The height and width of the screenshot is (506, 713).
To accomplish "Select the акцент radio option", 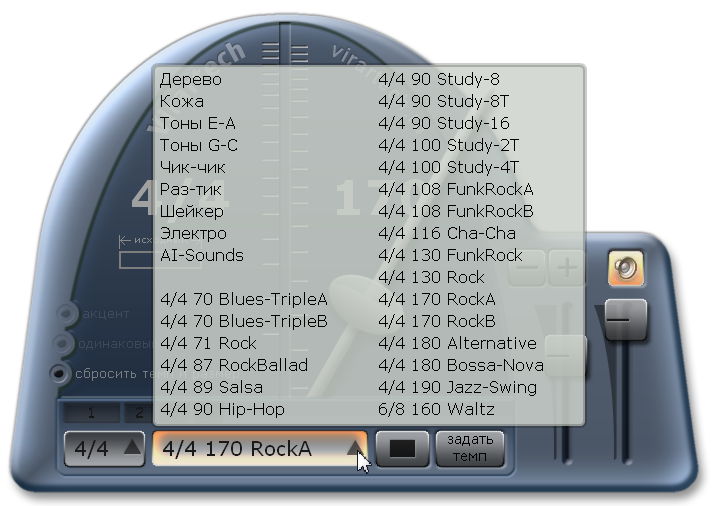I will 66,313.
